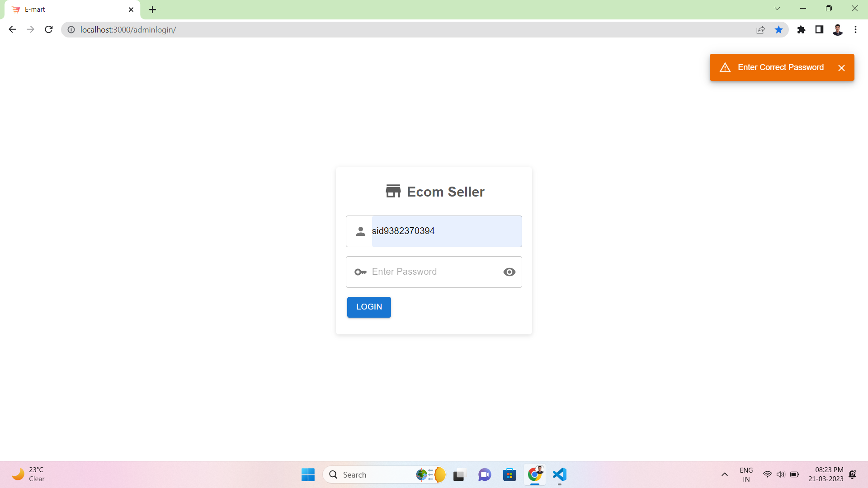868x488 pixels.
Task: Dismiss the Enter Correct Password notification
Action: click(841, 67)
